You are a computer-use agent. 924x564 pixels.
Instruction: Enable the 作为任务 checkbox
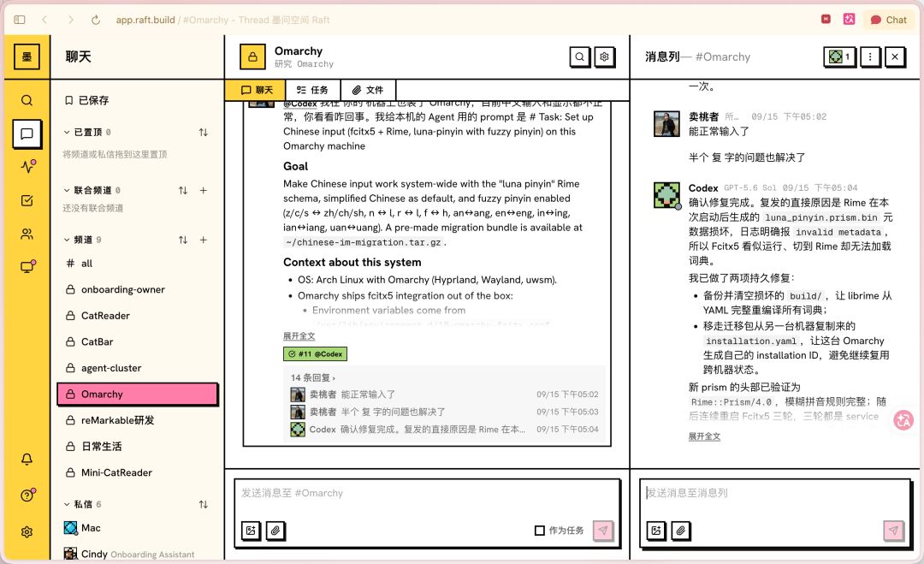click(x=539, y=531)
